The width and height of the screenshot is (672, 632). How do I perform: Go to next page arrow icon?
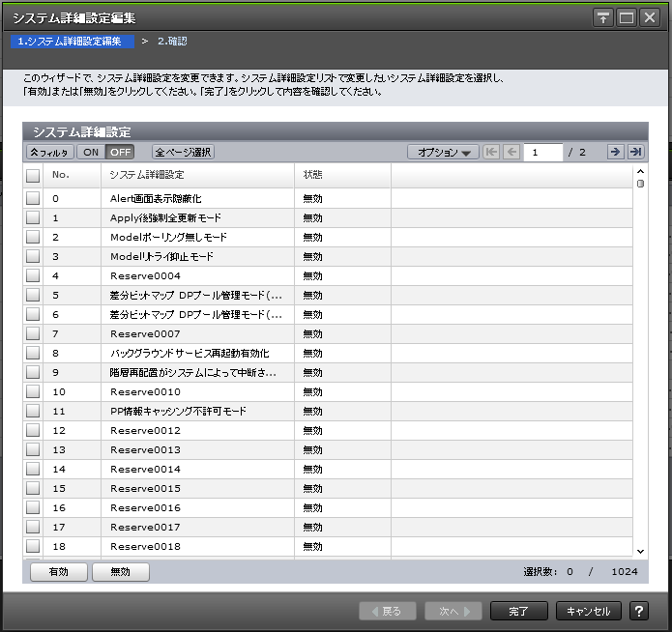[615, 152]
